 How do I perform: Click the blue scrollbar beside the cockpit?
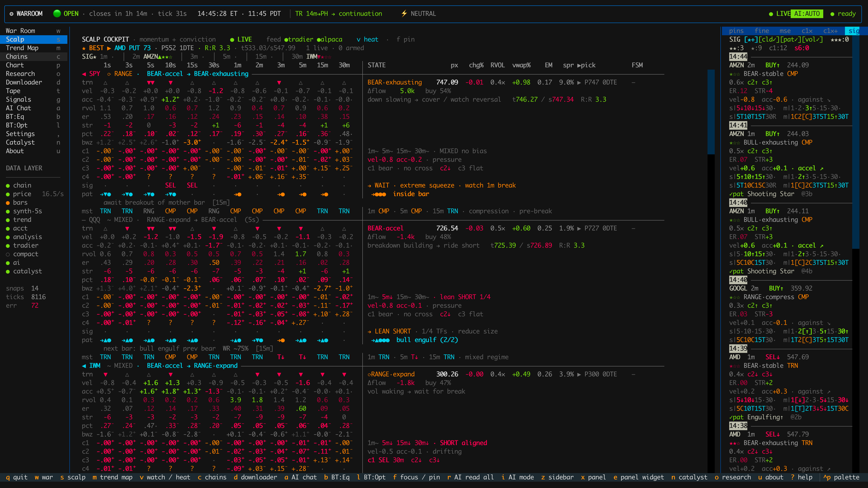point(711,112)
